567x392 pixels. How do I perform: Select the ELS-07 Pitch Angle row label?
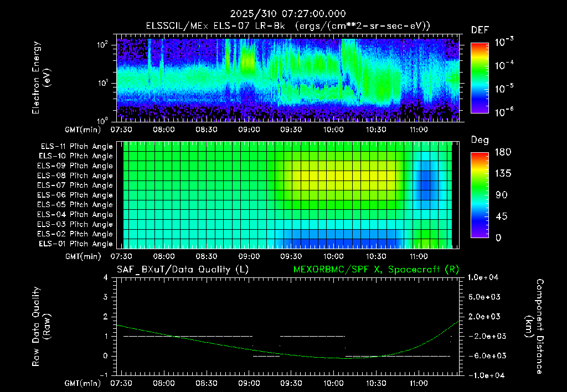[x=75, y=185]
